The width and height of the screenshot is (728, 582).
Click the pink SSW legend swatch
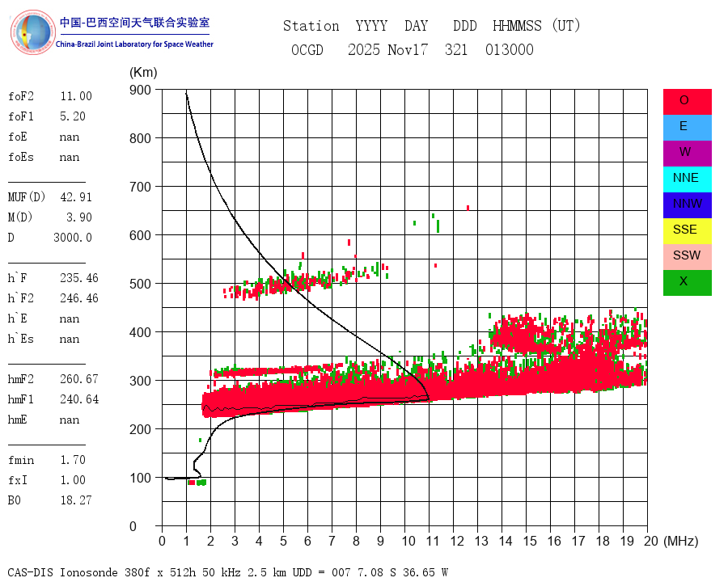click(x=687, y=255)
